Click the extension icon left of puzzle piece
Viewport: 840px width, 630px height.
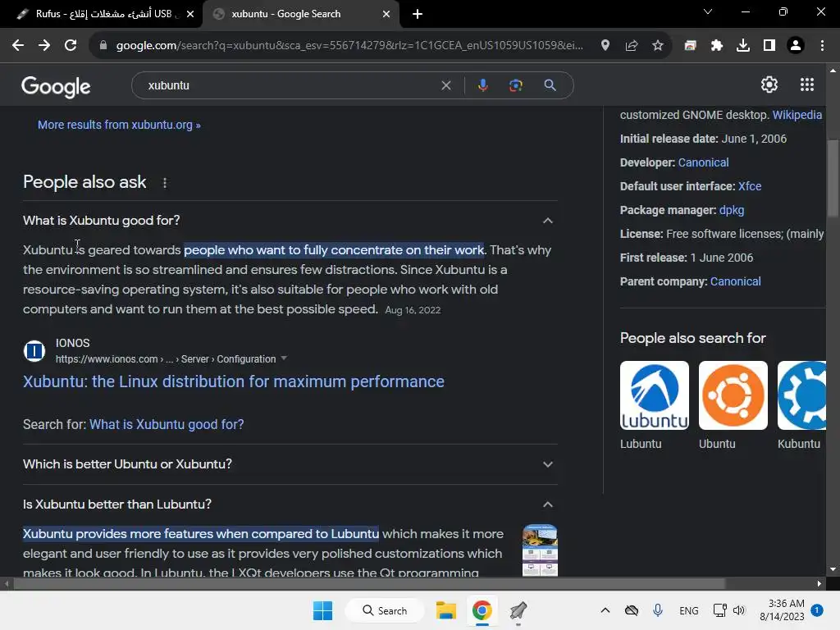[x=690, y=46]
